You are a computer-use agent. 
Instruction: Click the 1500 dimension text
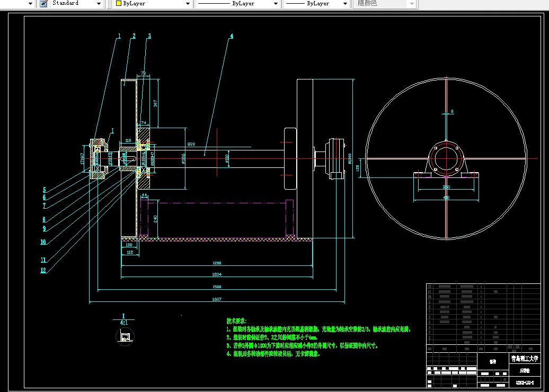click(217, 287)
